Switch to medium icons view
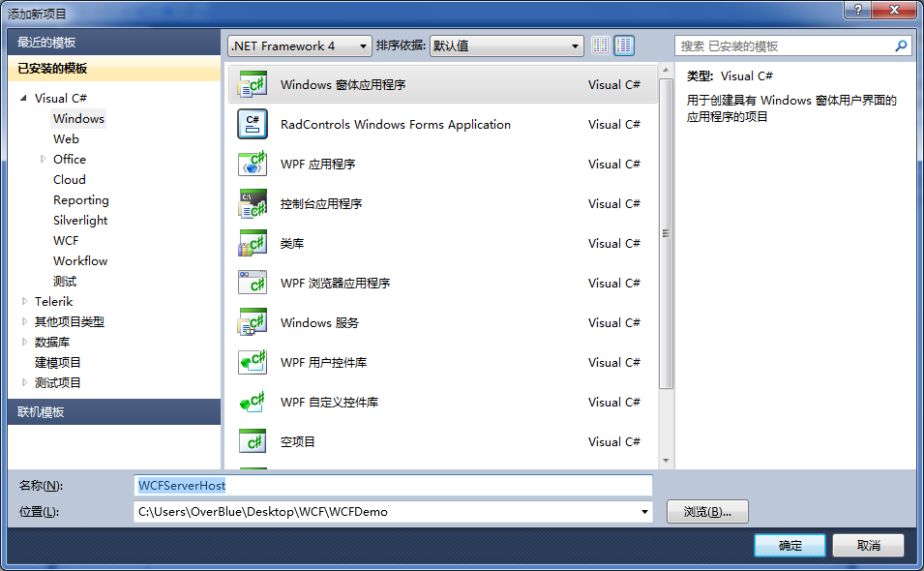Screen dimensions: 924x571 click(x=623, y=45)
